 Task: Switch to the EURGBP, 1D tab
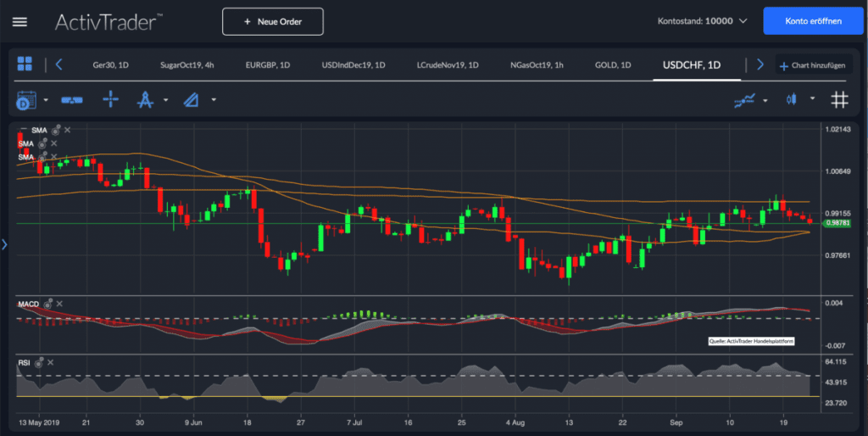tap(268, 64)
